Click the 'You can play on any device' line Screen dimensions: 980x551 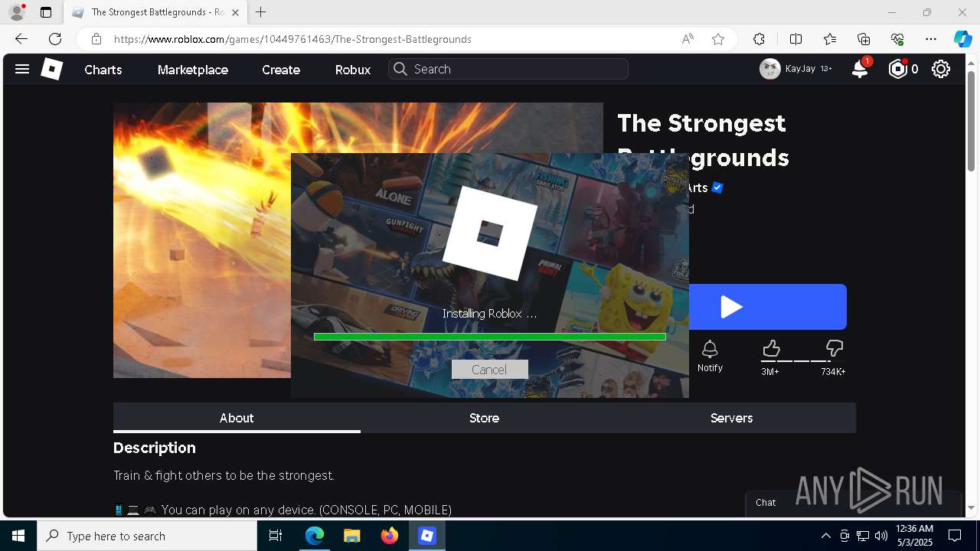click(283, 510)
